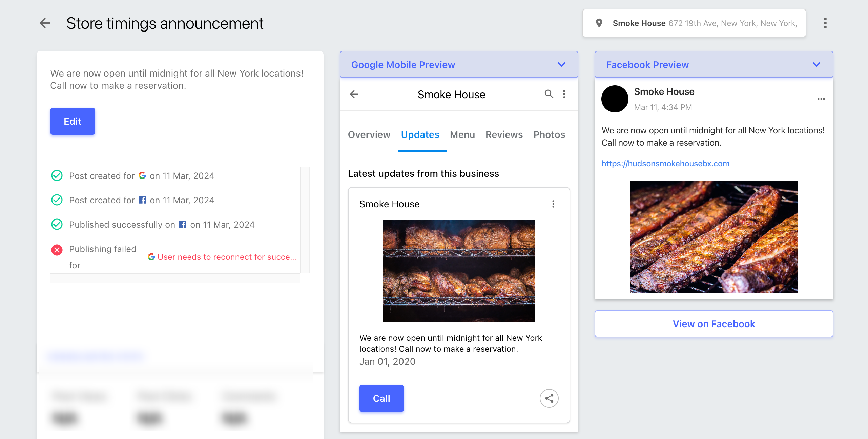This screenshot has width=868, height=439.
Task: Switch to the Updates tab
Action: point(420,134)
